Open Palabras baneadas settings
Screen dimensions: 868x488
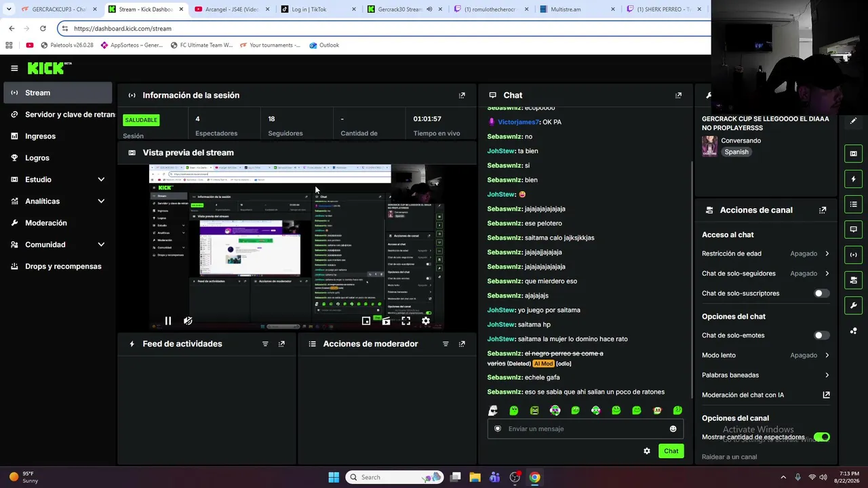coord(766,375)
